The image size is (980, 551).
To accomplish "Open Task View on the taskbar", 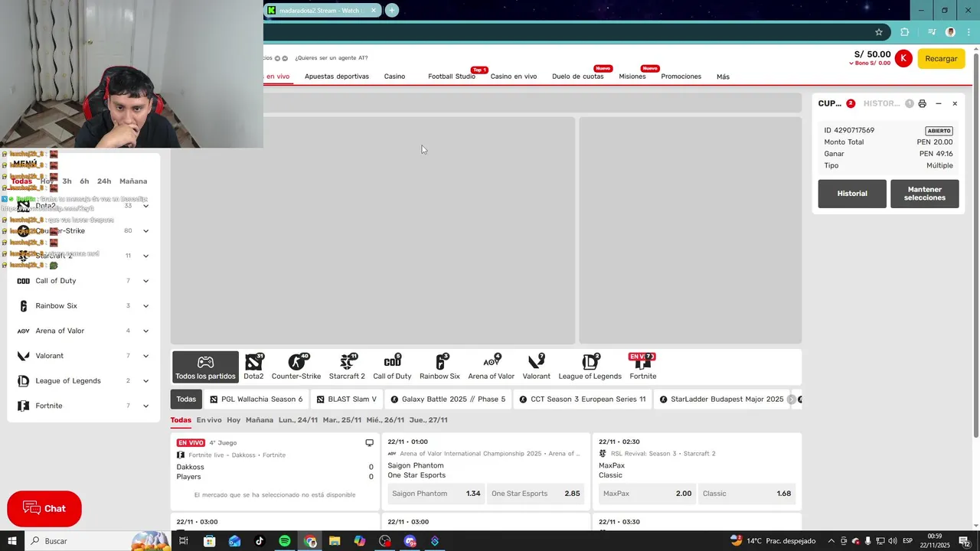I will tap(184, 541).
